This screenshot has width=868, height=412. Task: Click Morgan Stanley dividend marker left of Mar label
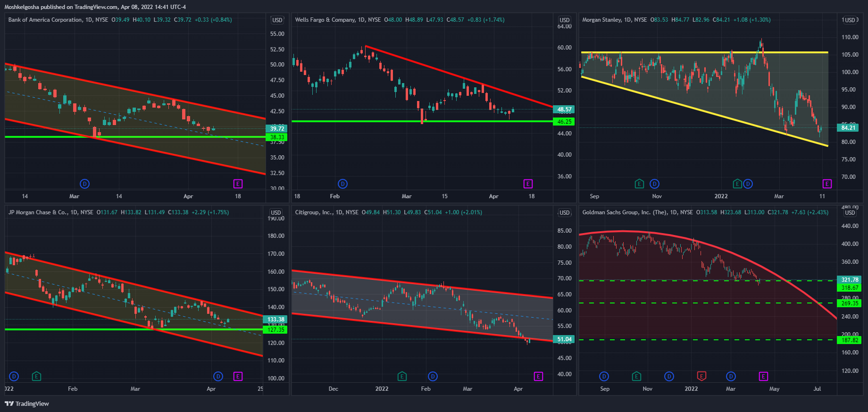pos(748,184)
